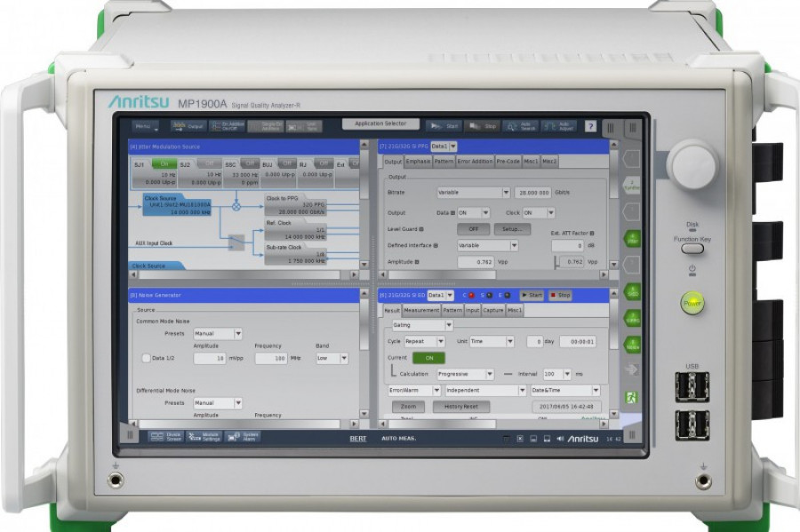This screenshot has height=532, width=800.
Task: Open the PPG Data1 channel dropdown
Action: 444,147
